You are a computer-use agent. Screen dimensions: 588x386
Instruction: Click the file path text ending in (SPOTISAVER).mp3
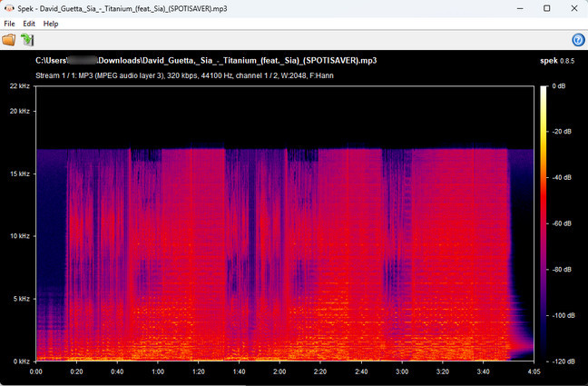pos(206,61)
